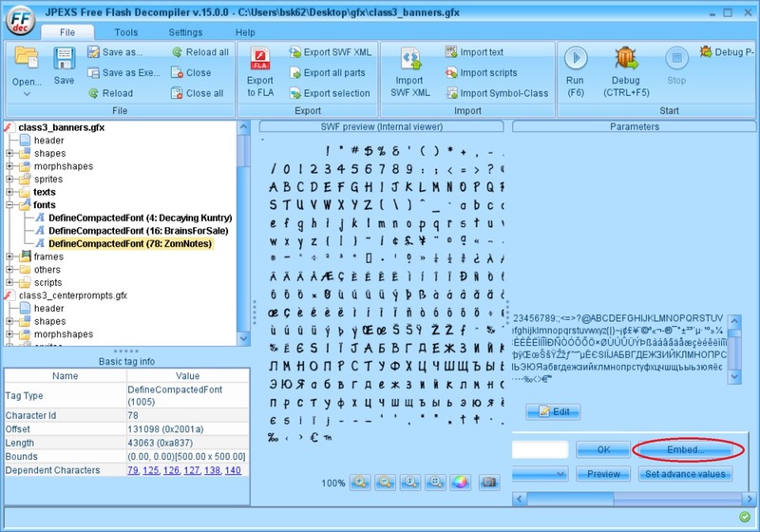760x532 pixels.
Task: Click zoom to fit icon
Action: point(436,482)
